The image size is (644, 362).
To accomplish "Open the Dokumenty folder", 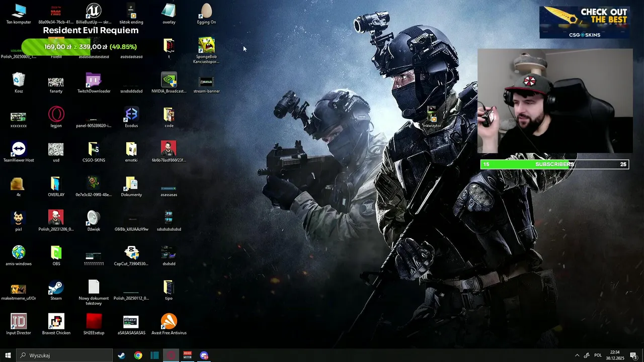I will pos(131,186).
